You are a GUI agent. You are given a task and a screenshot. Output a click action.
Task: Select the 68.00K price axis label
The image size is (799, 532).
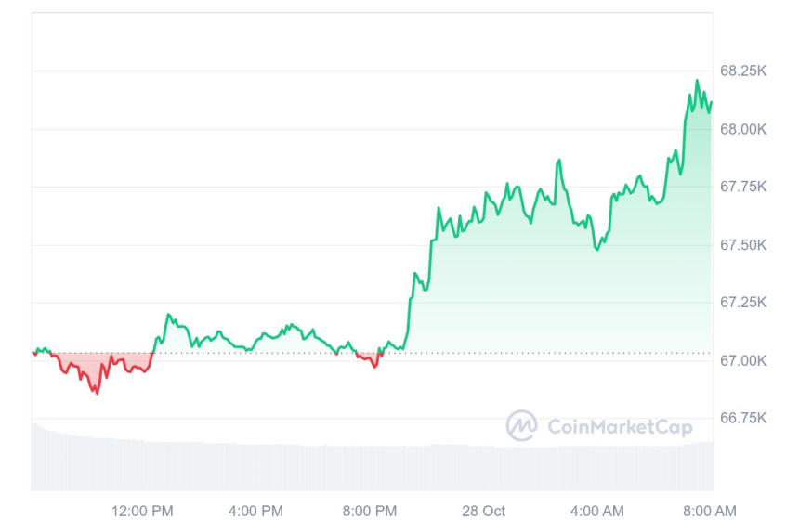(743, 129)
